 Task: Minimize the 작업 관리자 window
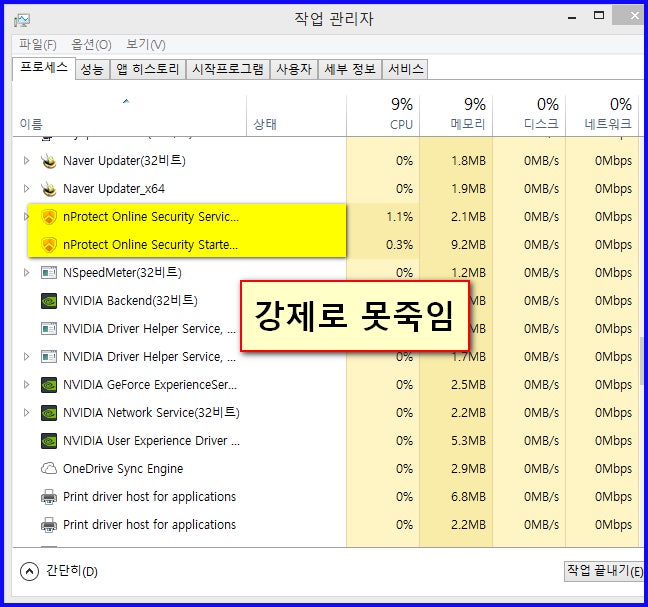pos(572,17)
